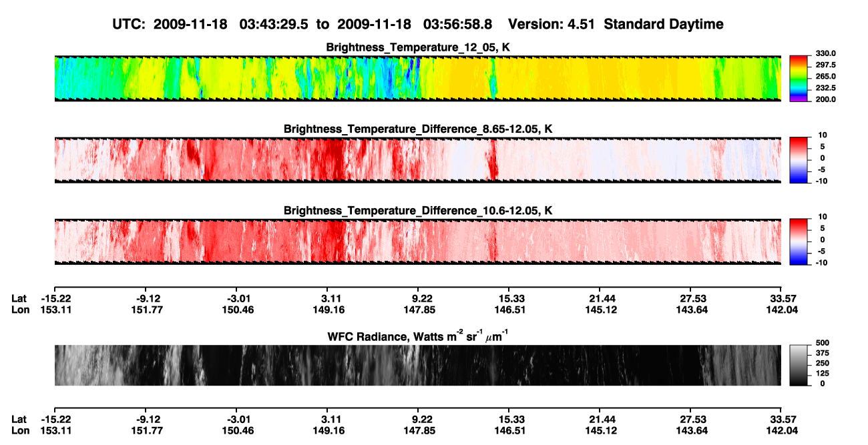Click the 125 label on radiance colorbar
The height and width of the screenshot is (445, 868).
824,373
